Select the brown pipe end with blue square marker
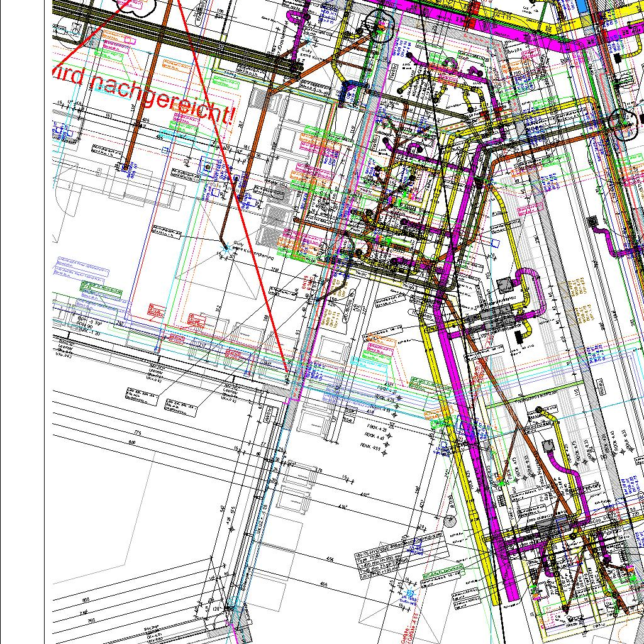This screenshot has height=644, width=644. [127, 167]
